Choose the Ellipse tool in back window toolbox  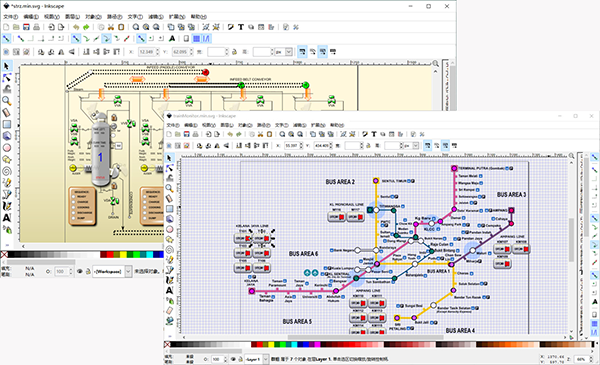(7, 148)
